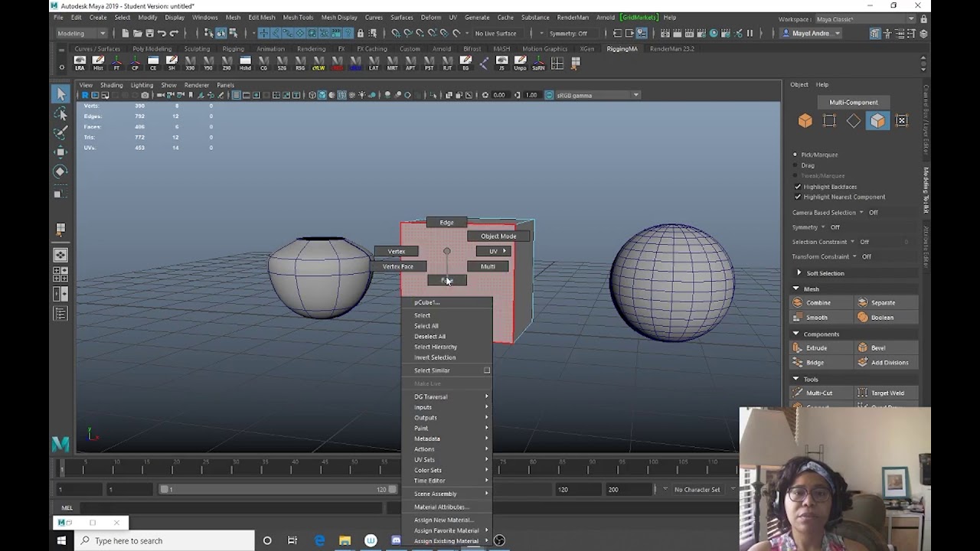Select the Lasso Select tool
Image resolution: width=980 pixels, height=551 pixels.
point(60,113)
